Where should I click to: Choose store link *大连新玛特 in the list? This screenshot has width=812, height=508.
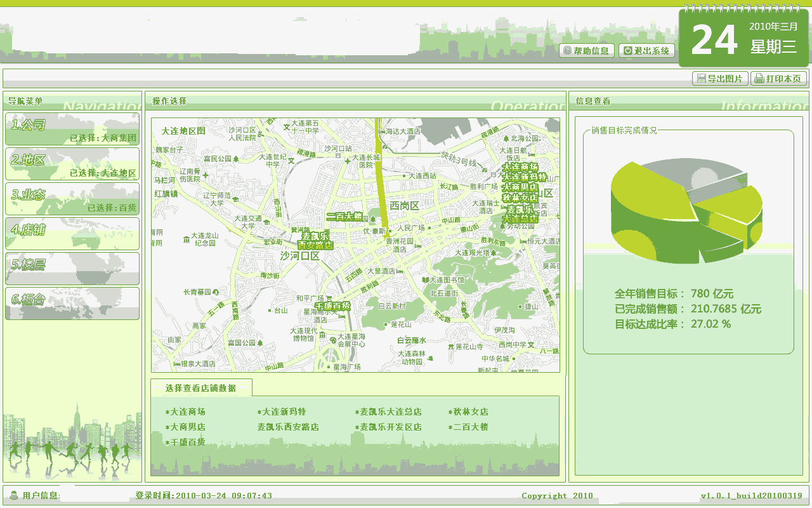[282, 412]
